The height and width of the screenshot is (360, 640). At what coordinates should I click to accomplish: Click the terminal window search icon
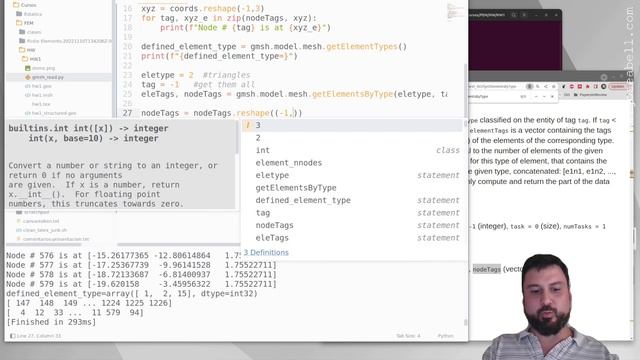[514, 15]
